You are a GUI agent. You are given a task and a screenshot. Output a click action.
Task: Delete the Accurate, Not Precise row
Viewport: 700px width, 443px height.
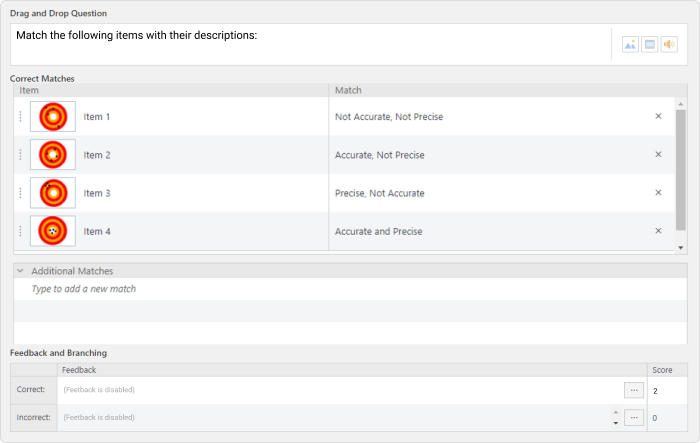658,155
